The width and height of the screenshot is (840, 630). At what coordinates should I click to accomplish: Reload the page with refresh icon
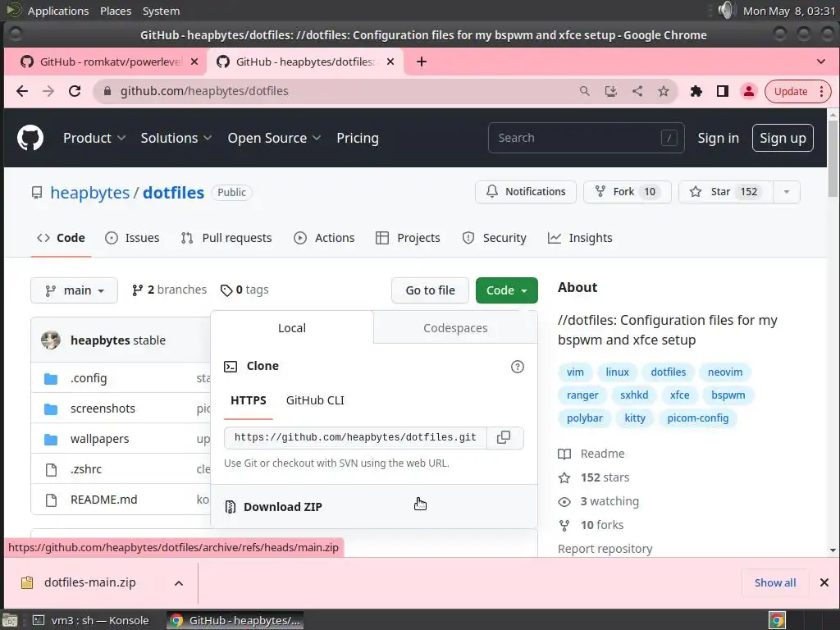pos(75,91)
